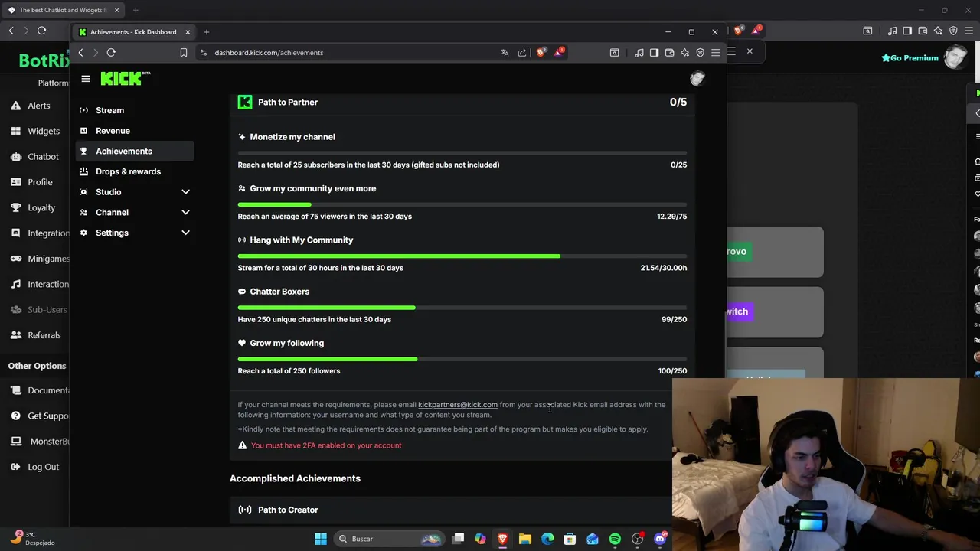
Task: Go back in the Kick Dashboard window
Action: coord(80,53)
